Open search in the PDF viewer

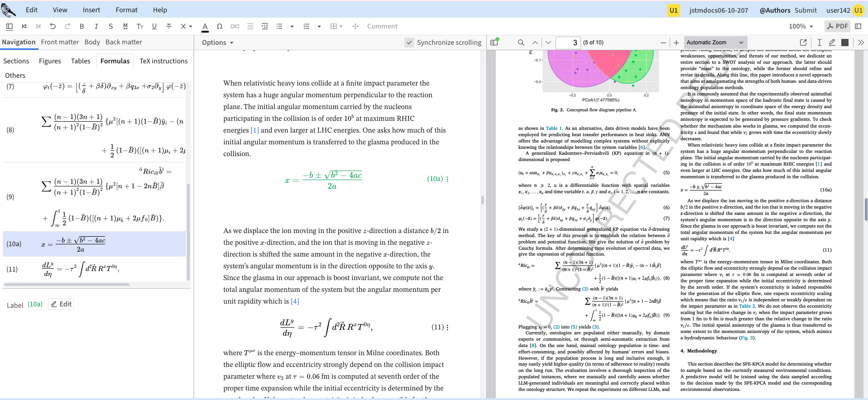pyautogui.click(x=521, y=43)
